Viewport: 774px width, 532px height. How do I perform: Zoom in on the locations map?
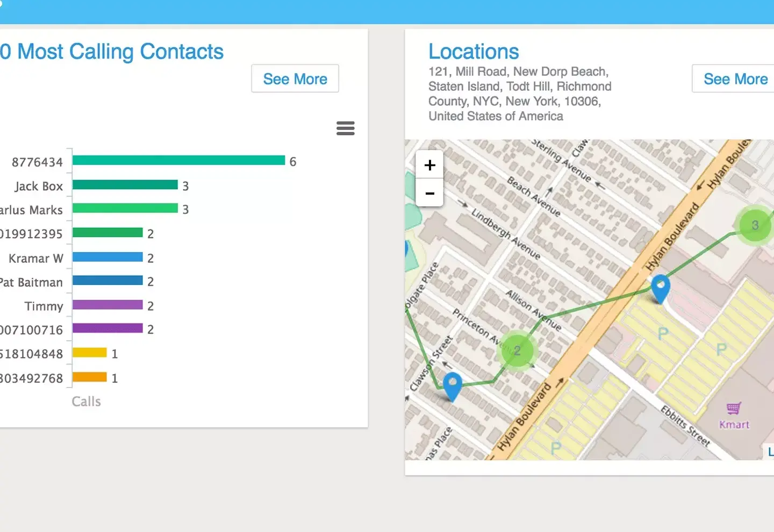point(429,165)
